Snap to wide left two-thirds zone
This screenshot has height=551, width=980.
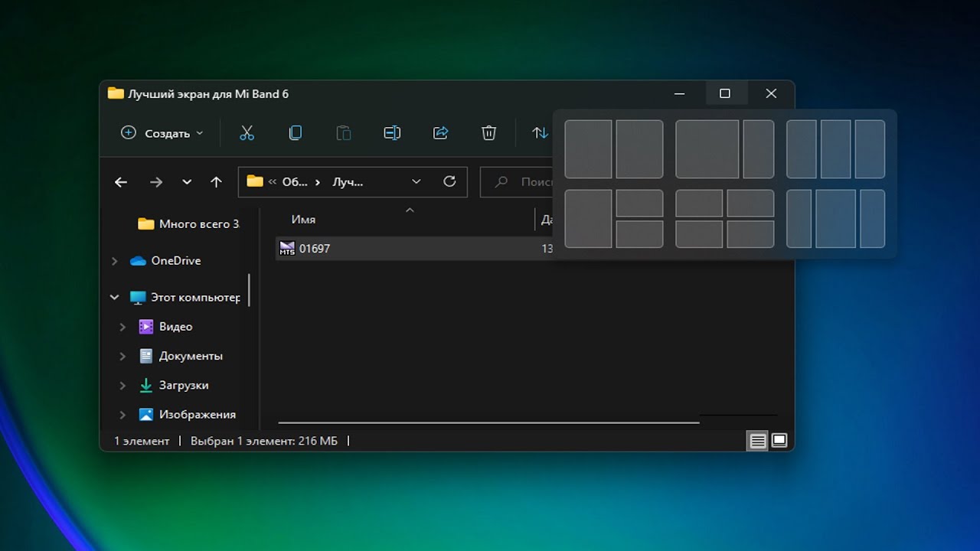tap(707, 149)
